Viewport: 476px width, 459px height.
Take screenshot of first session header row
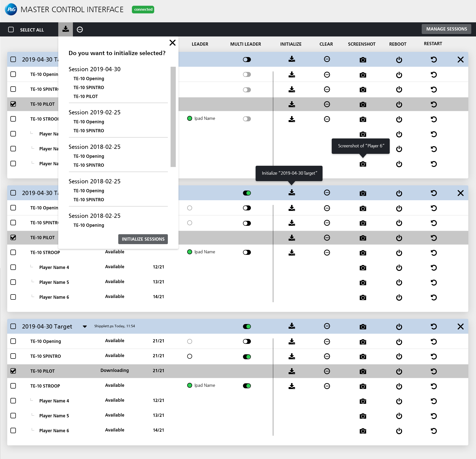pos(363,60)
